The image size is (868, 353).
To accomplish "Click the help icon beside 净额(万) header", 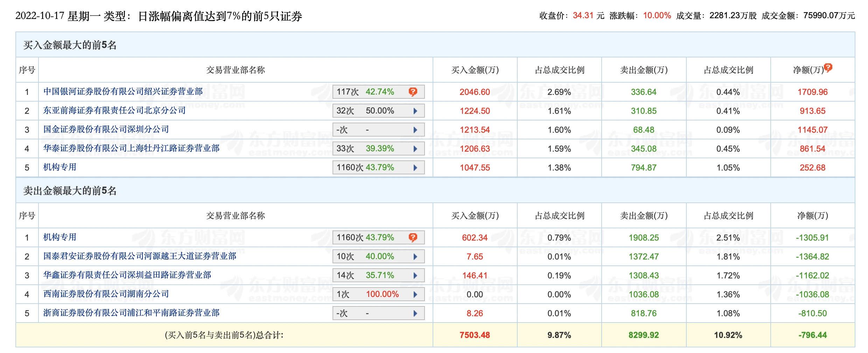I will 828,68.
